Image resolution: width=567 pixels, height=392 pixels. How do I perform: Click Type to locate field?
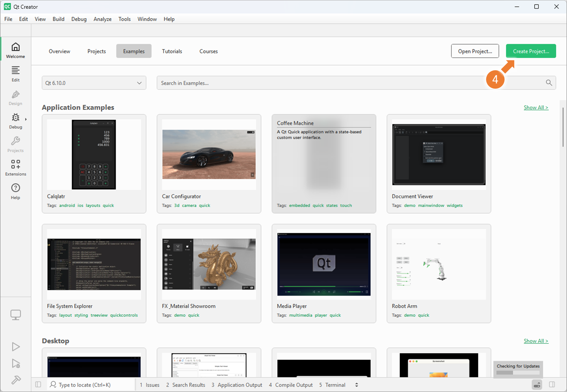91,385
